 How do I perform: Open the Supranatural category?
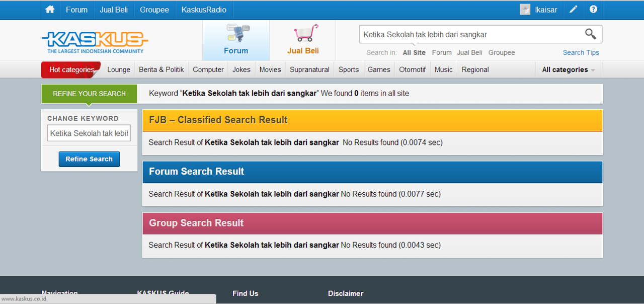point(309,70)
